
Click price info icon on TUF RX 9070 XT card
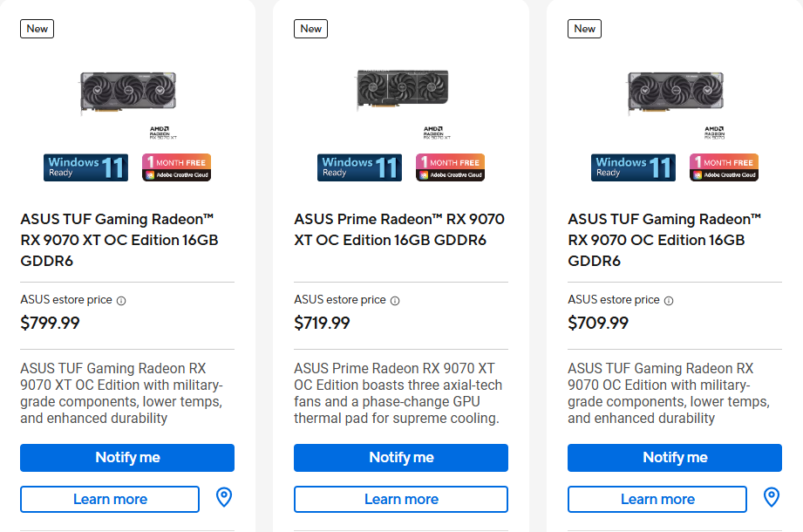click(121, 301)
